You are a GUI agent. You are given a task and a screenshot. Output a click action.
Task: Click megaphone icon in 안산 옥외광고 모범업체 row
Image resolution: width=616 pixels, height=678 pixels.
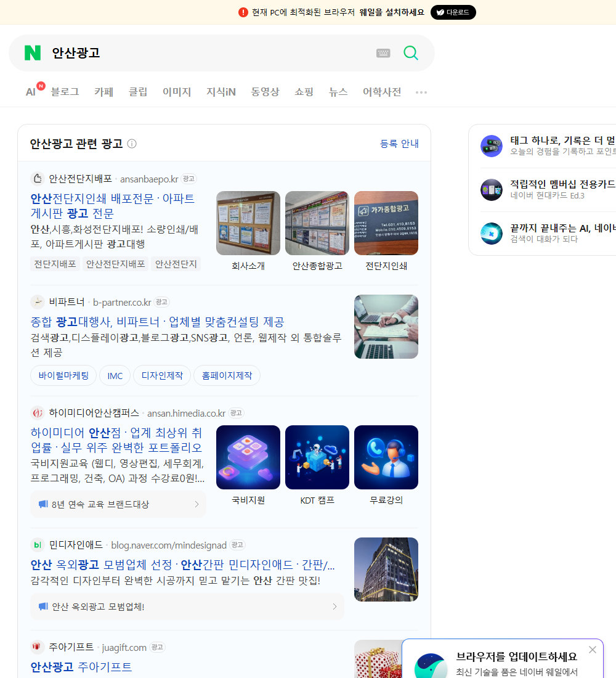(43, 607)
